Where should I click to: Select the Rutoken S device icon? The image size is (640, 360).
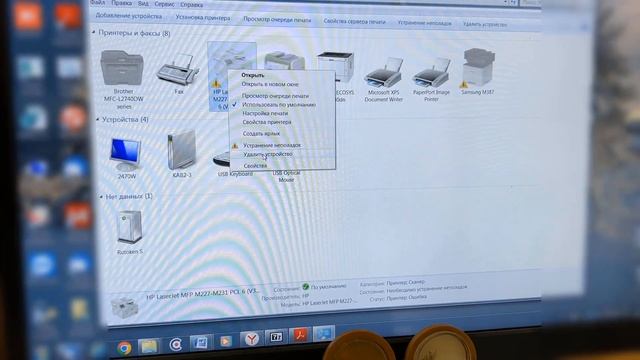click(130, 227)
